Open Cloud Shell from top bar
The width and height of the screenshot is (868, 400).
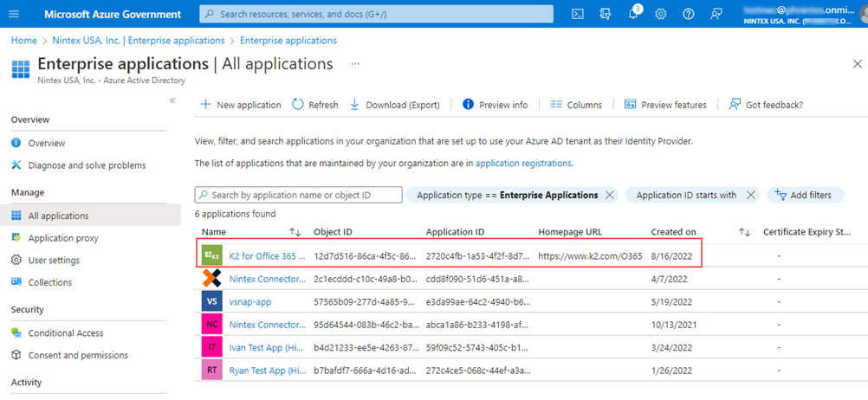578,14
